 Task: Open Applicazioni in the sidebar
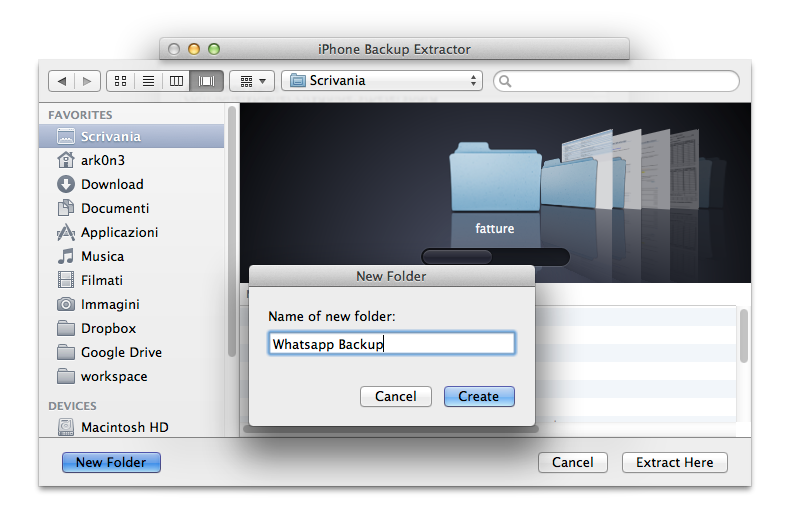pyautogui.click(x=132, y=232)
